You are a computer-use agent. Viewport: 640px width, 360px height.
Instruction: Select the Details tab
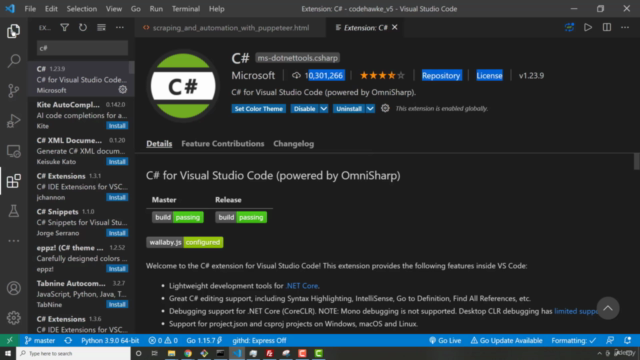click(x=159, y=144)
